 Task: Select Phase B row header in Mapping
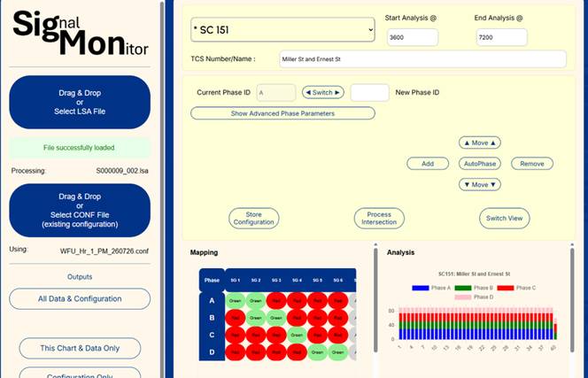pos(212,318)
